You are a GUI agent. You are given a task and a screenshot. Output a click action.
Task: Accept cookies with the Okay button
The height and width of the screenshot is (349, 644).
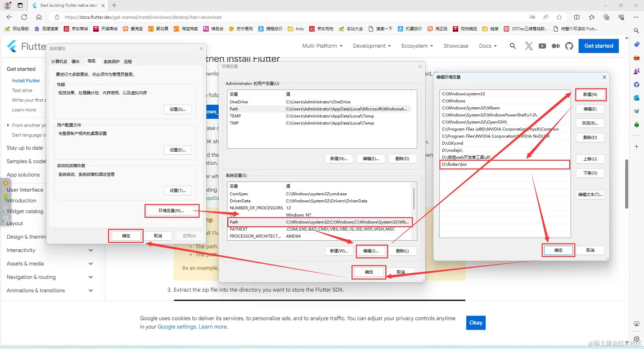pos(476,323)
